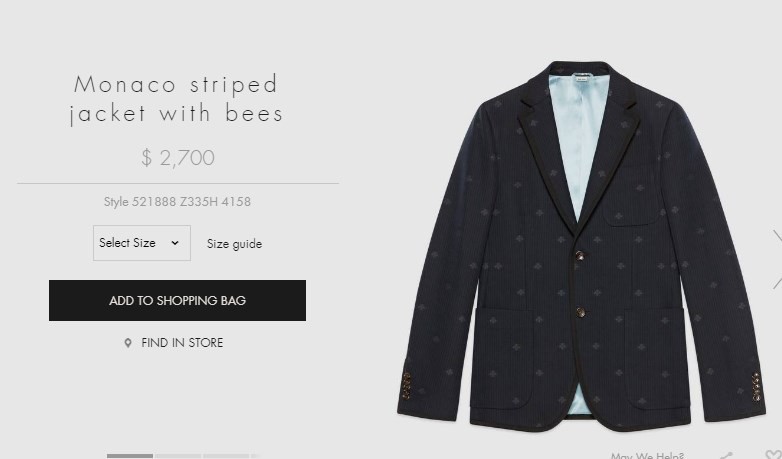This screenshot has width=782, height=459.
Task: Go to next product image using right-edge arrow
Action: 777,259
